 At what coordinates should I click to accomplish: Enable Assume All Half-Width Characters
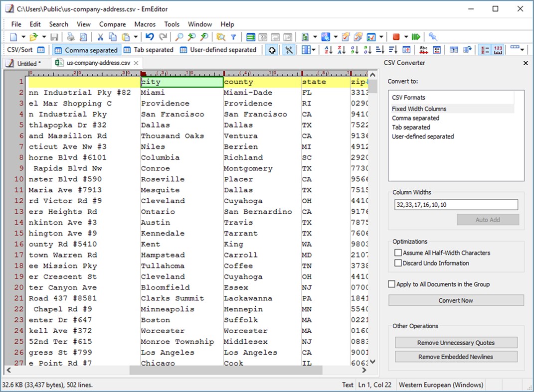pos(398,253)
